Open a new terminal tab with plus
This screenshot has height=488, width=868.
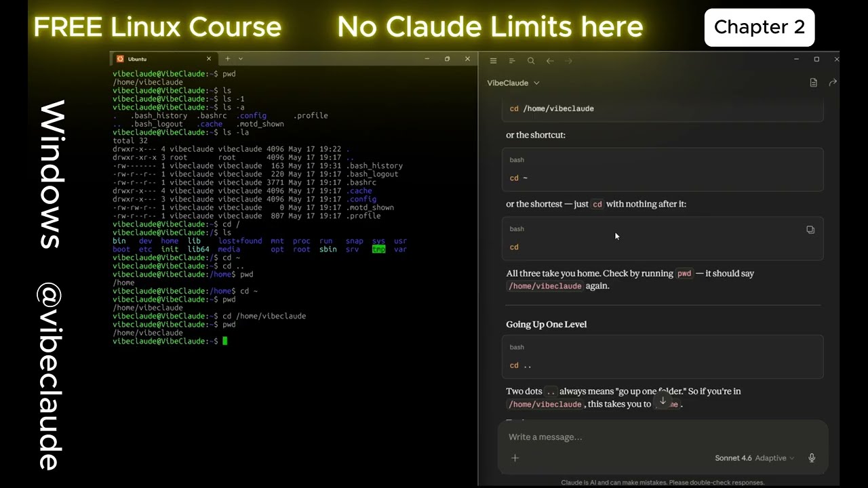(x=228, y=59)
